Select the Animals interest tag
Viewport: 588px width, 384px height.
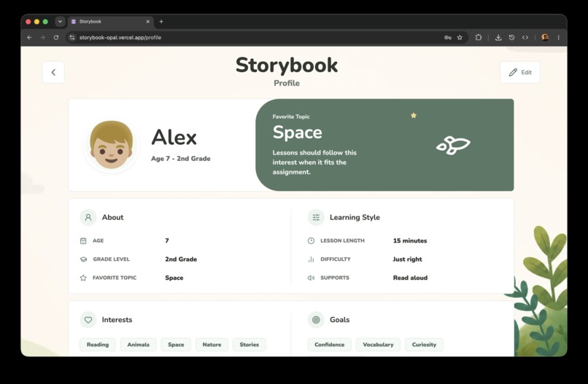tap(139, 345)
